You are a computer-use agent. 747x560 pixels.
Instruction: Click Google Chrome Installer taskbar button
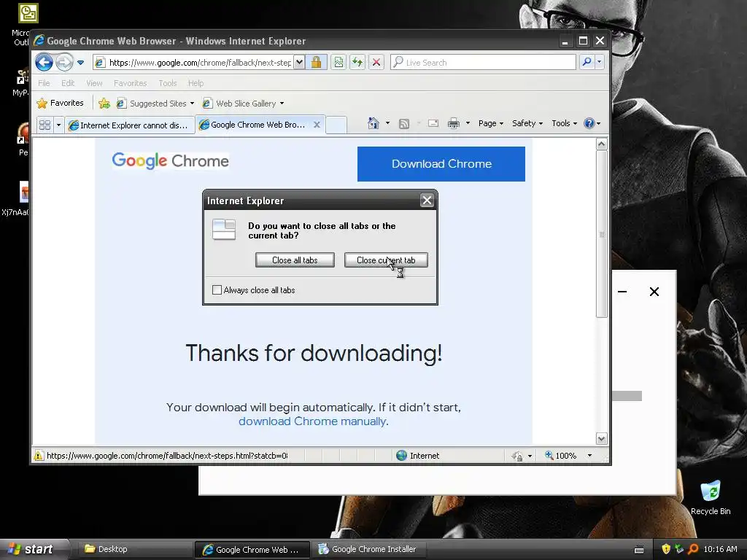click(x=368, y=549)
